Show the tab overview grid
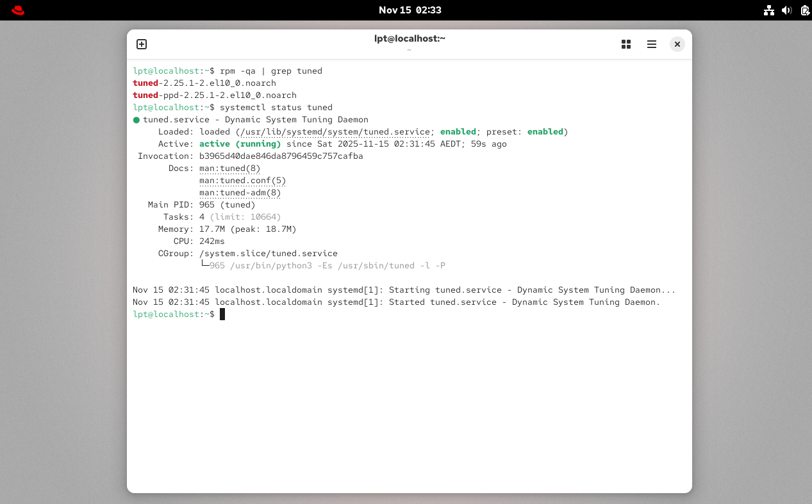Image resolution: width=812 pixels, height=504 pixels. [x=626, y=44]
